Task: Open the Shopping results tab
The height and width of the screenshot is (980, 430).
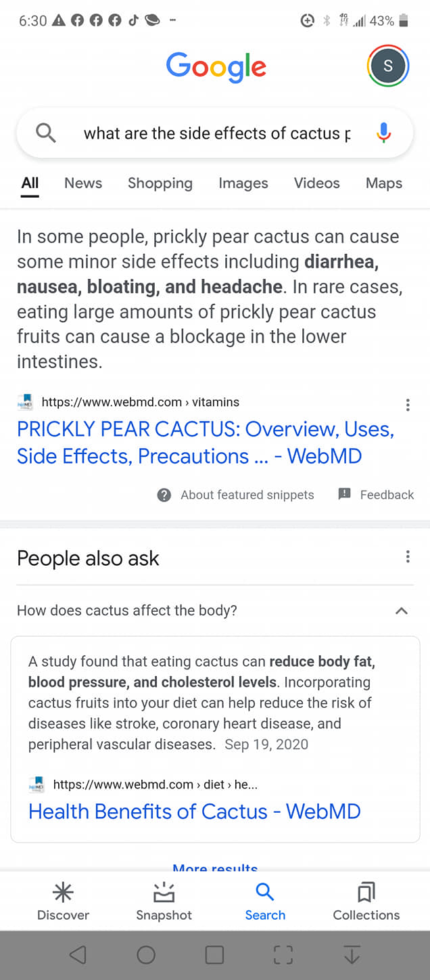Action: [x=160, y=183]
